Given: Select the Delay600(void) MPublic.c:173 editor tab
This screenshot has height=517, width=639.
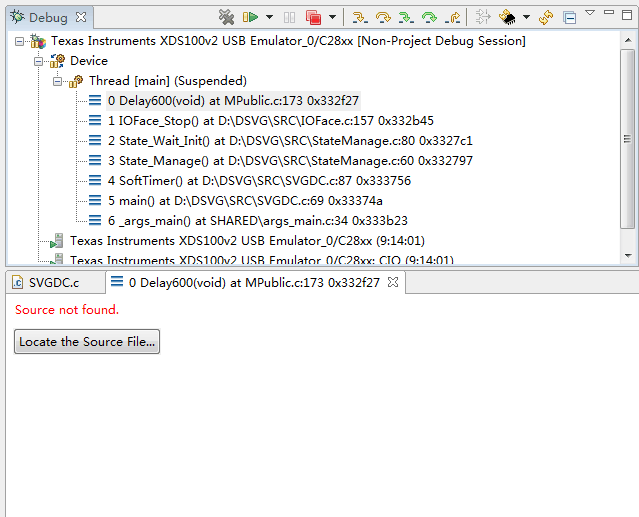Looking at the screenshot, I should point(254,282).
